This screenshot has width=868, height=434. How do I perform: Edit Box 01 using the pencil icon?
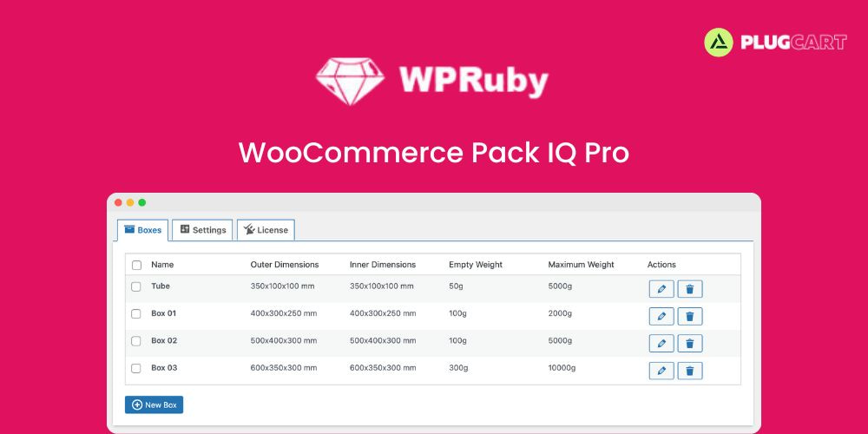click(x=661, y=317)
